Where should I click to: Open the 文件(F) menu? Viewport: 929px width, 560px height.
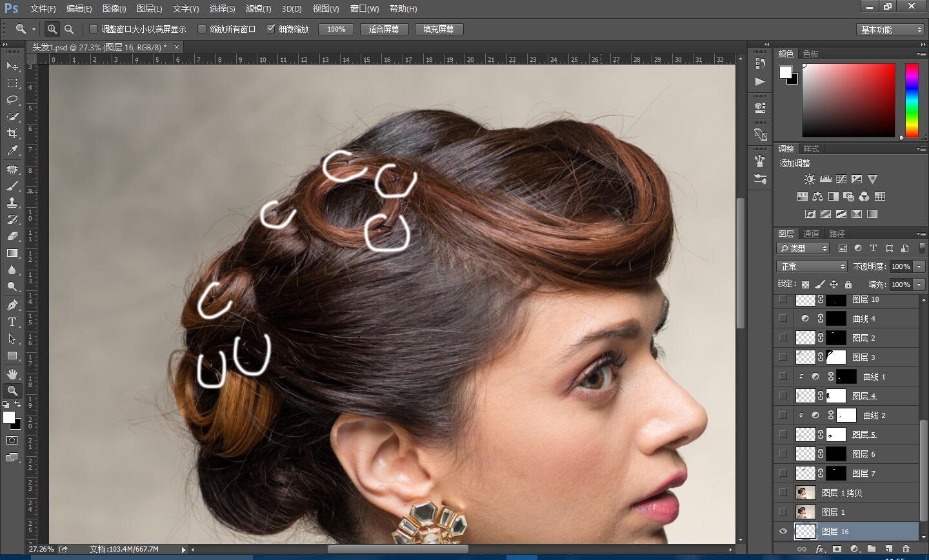tap(43, 8)
